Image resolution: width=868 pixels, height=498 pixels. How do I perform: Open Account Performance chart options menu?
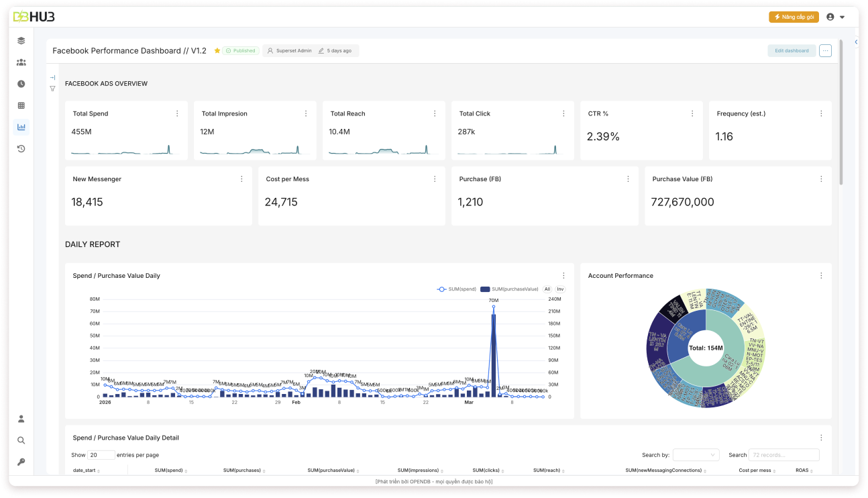(821, 275)
